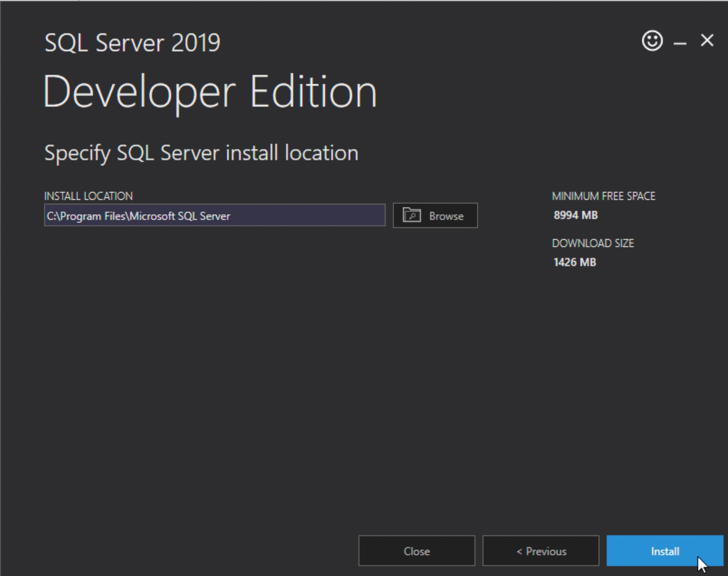The width and height of the screenshot is (728, 576).
Task: Minimize the SQL Server installer window
Action: [x=680, y=42]
